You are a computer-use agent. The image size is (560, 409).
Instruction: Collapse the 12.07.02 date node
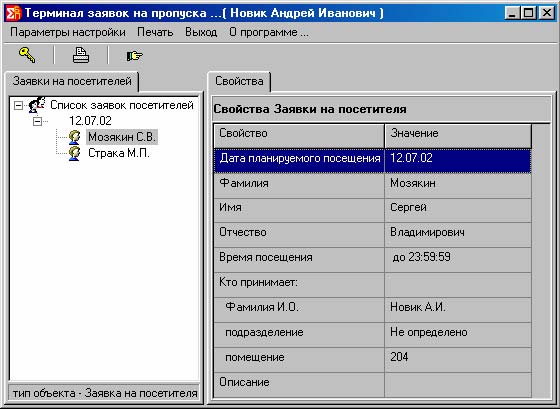point(37,121)
